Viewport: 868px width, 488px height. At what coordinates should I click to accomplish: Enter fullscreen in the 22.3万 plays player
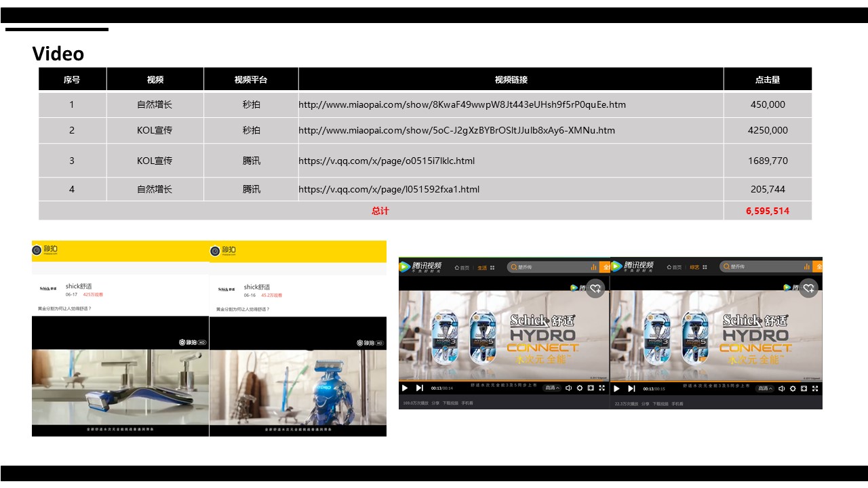[815, 388]
